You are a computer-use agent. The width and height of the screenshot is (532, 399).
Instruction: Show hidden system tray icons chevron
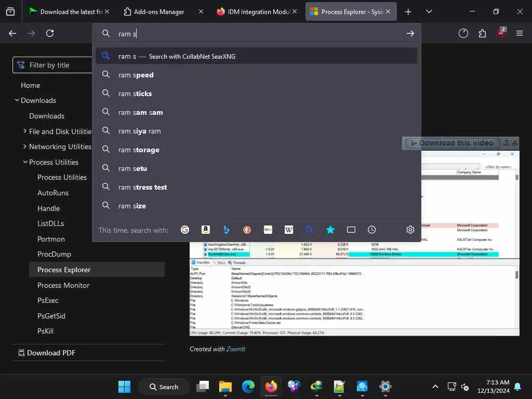point(435,387)
